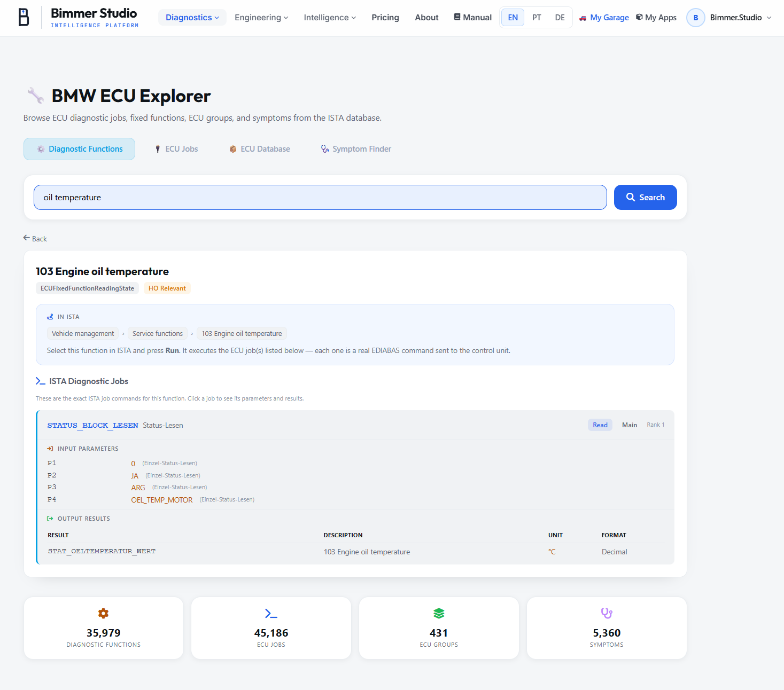Click the 103 Engine oil temperature heading

[102, 271]
